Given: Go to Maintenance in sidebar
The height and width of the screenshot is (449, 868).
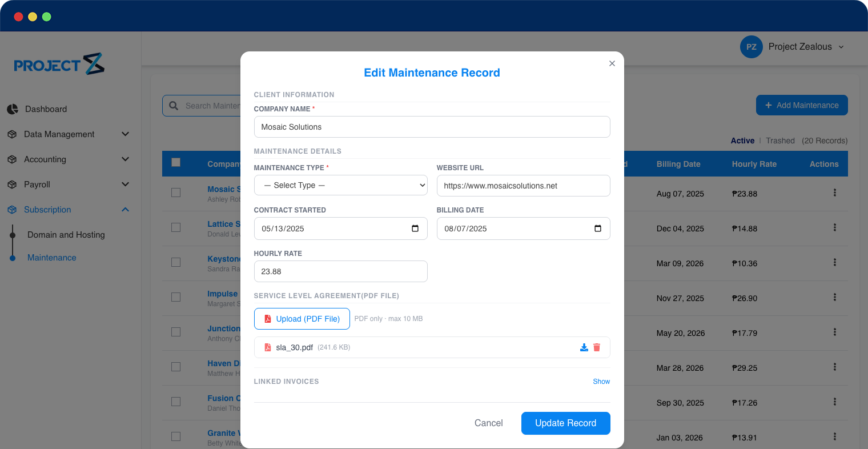Looking at the screenshot, I should pyautogui.click(x=52, y=258).
